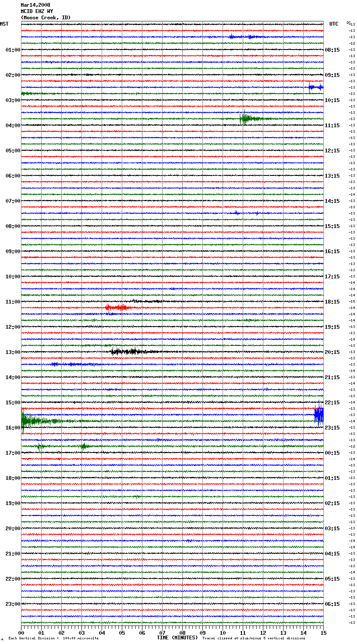Click the '14:15' UTC time label
Screen dimensions: 357x644
coord(332,201)
